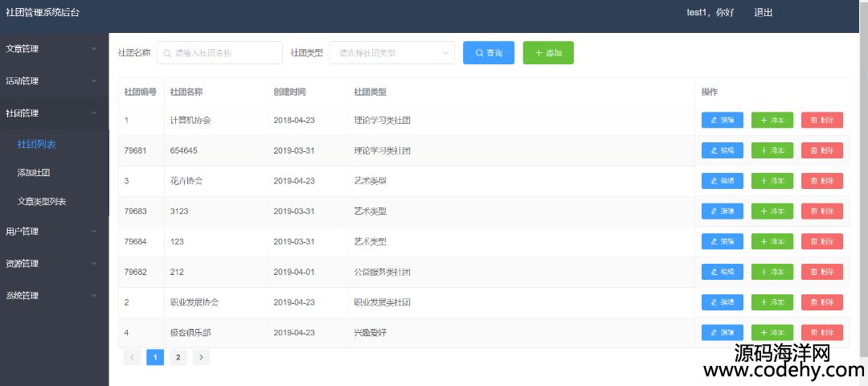This screenshot has width=868, height=386.
Task: Go to next page with arrow button
Action: pyautogui.click(x=201, y=357)
